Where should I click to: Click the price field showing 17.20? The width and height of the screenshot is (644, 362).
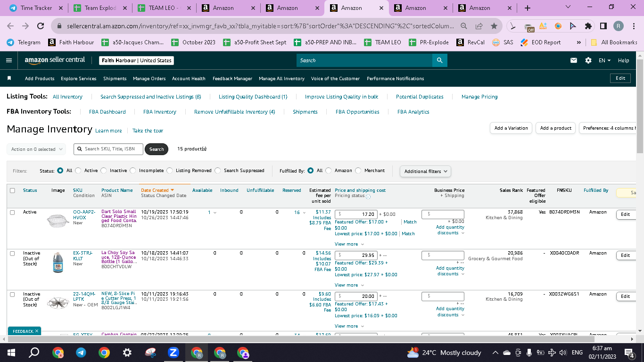click(x=356, y=214)
